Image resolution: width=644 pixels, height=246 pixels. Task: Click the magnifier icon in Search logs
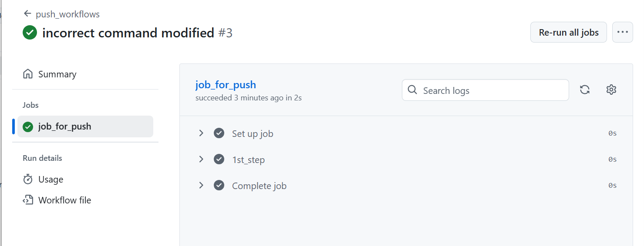412,90
